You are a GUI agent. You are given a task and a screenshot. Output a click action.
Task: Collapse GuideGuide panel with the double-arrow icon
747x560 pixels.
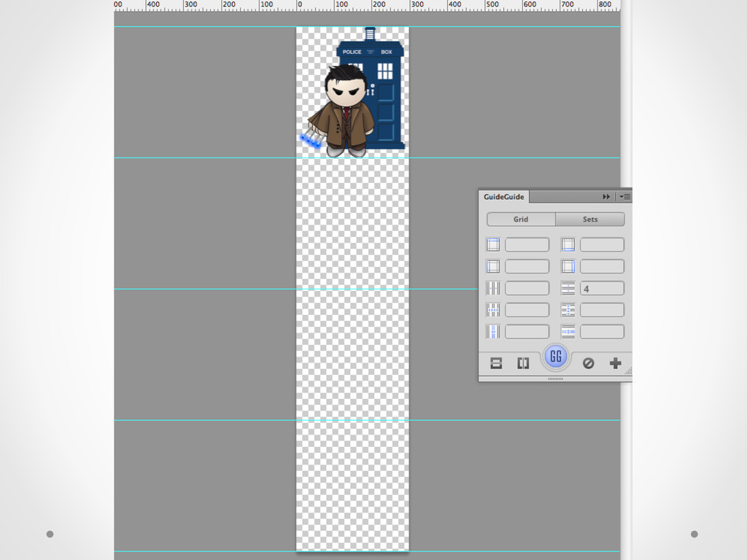pyautogui.click(x=606, y=197)
